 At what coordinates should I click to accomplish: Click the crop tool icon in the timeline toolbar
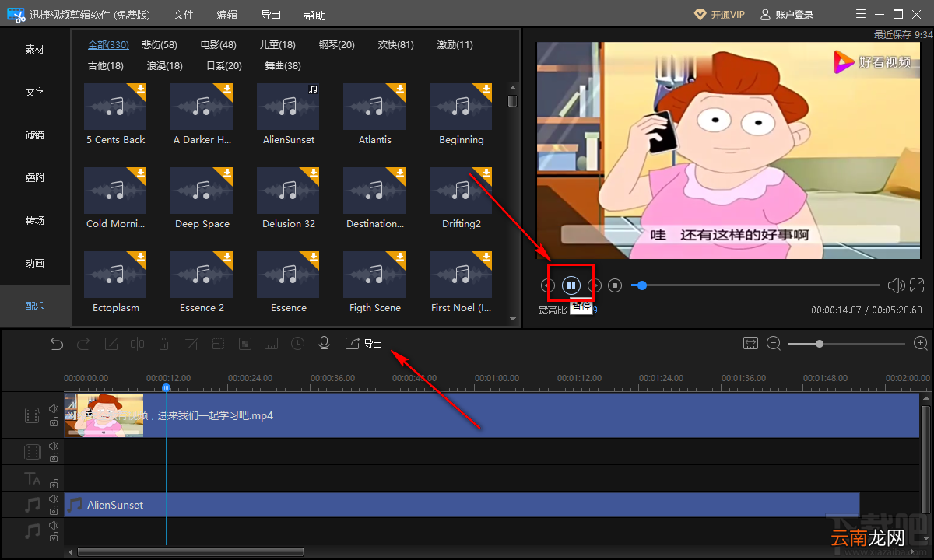tap(191, 344)
